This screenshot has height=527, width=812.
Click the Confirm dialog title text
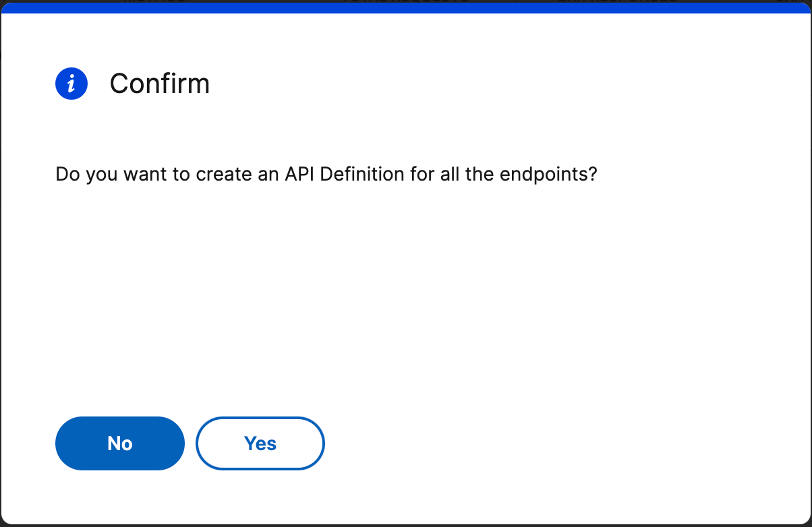(160, 83)
